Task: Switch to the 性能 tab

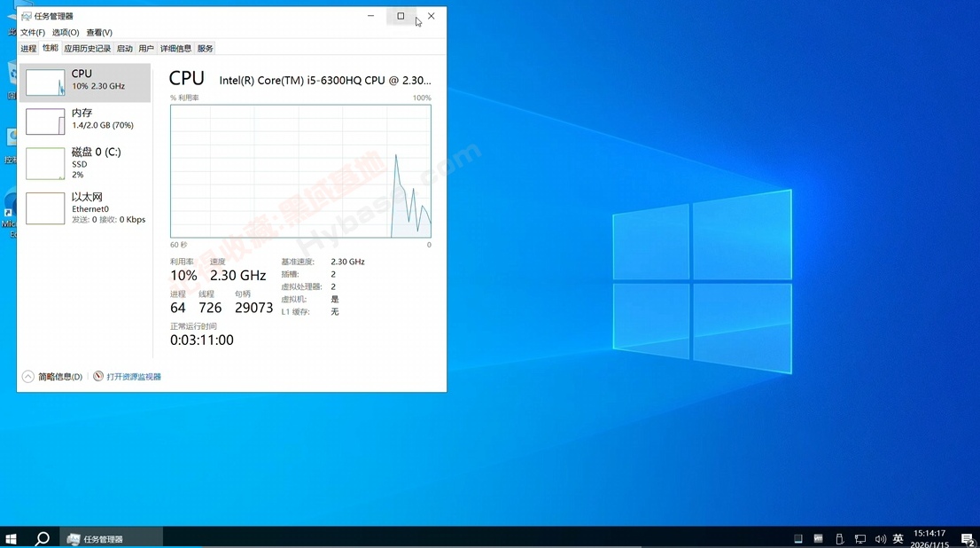Action: (x=50, y=48)
